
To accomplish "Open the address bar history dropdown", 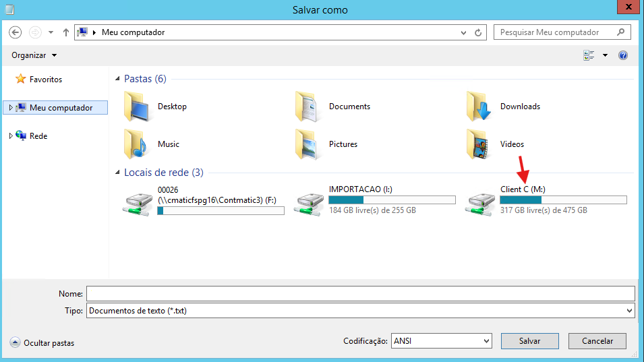I will pyautogui.click(x=463, y=32).
